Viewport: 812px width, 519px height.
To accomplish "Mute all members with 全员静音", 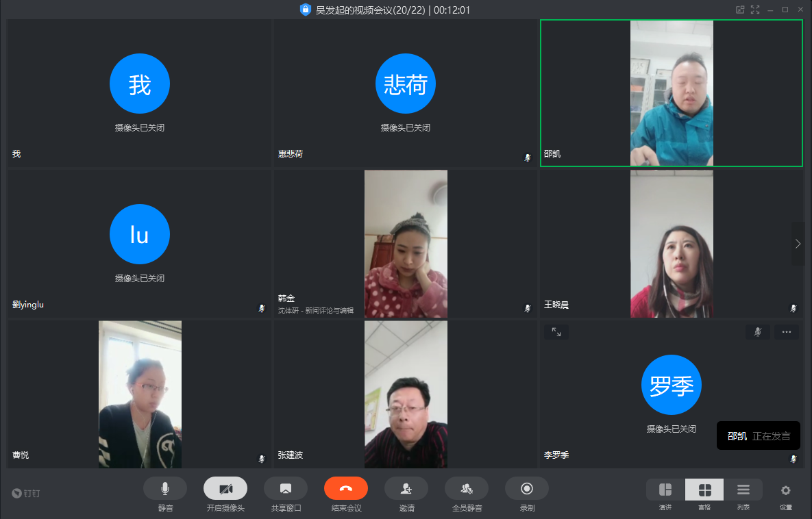I will point(466,488).
